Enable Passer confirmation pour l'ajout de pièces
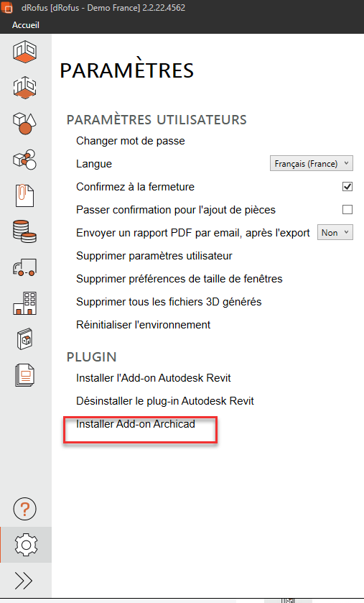This screenshot has width=364, height=603. 347,210
